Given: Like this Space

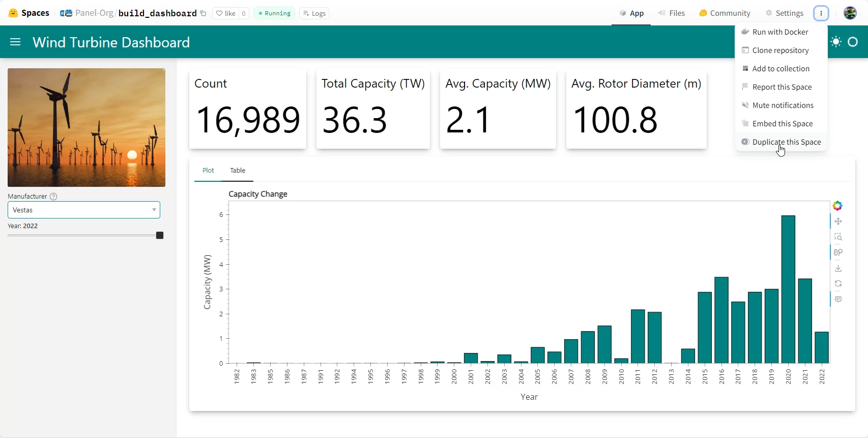Looking at the screenshot, I should (226, 13).
